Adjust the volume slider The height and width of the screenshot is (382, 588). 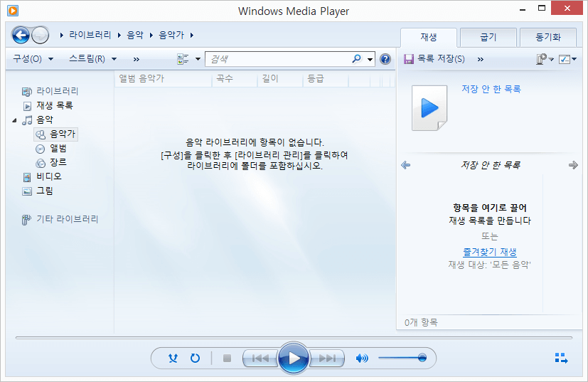[402, 358]
